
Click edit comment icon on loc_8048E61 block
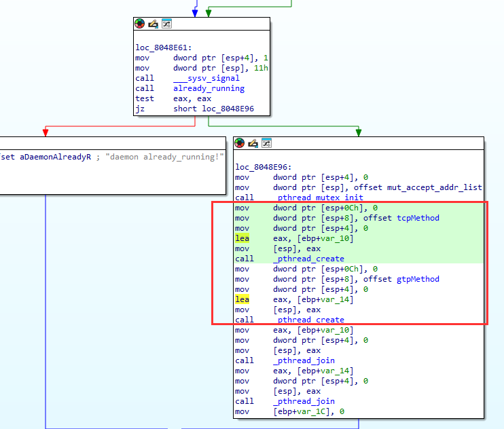tap(154, 24)
